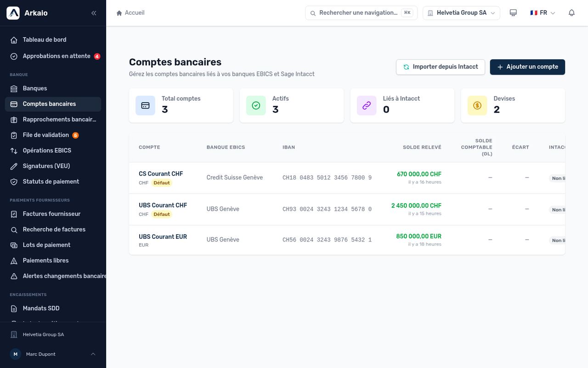Click the Tableau de bord house icon
Image resolution: width=588 pixels, height=368 pixels.
pos(14,40)
